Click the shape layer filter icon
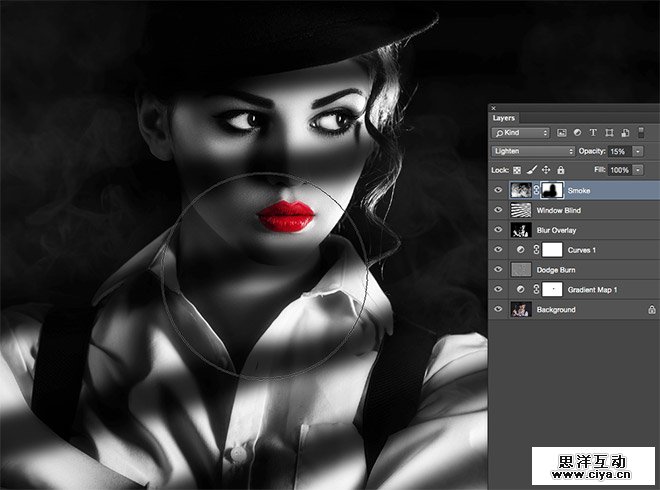 (608, 132)
